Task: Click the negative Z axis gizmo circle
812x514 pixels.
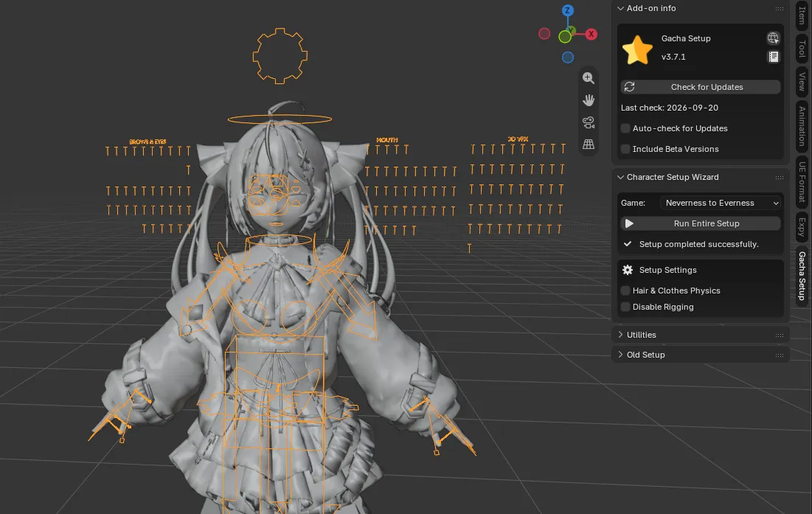Action: coord(568,58)
